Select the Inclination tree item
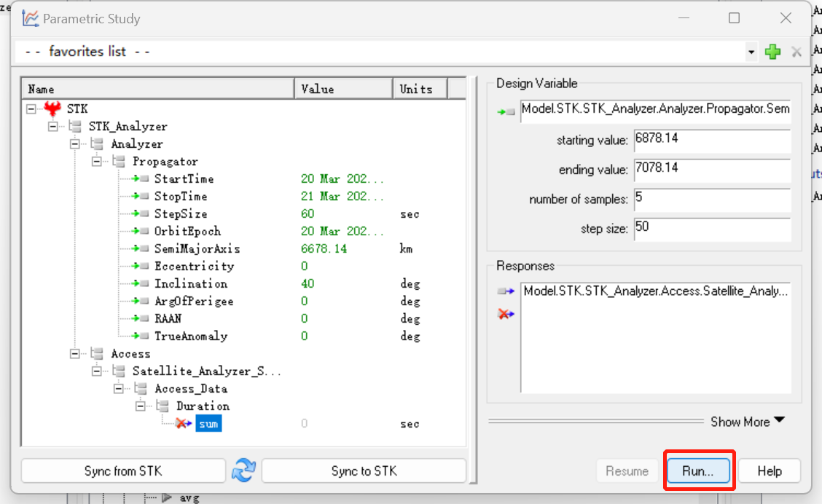The width and height of the screenshot is (822, 504). click(190, 284)
